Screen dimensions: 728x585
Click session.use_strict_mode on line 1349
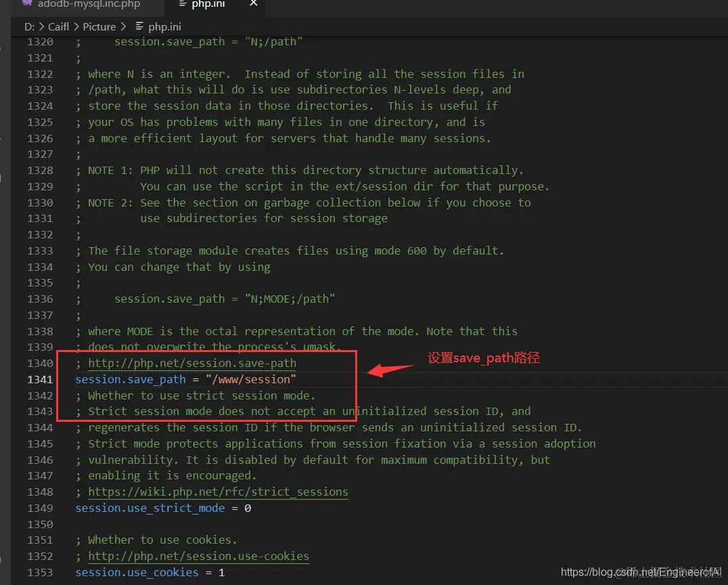[150, 508]
